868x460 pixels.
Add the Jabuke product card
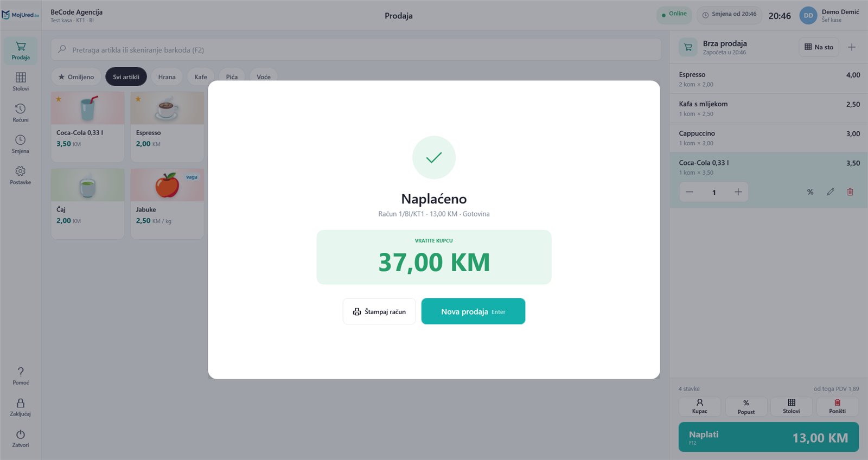tap(167, 204)
